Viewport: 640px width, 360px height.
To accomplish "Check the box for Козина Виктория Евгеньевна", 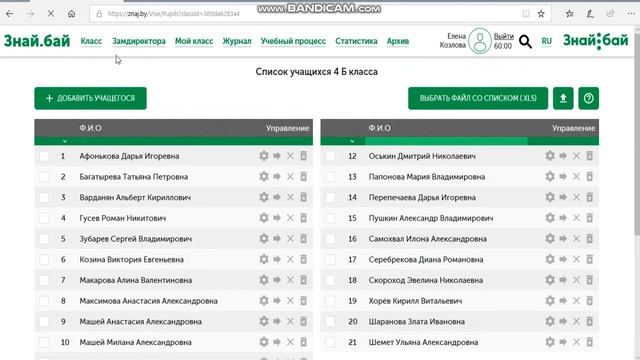I will click(x=44, y=260).
